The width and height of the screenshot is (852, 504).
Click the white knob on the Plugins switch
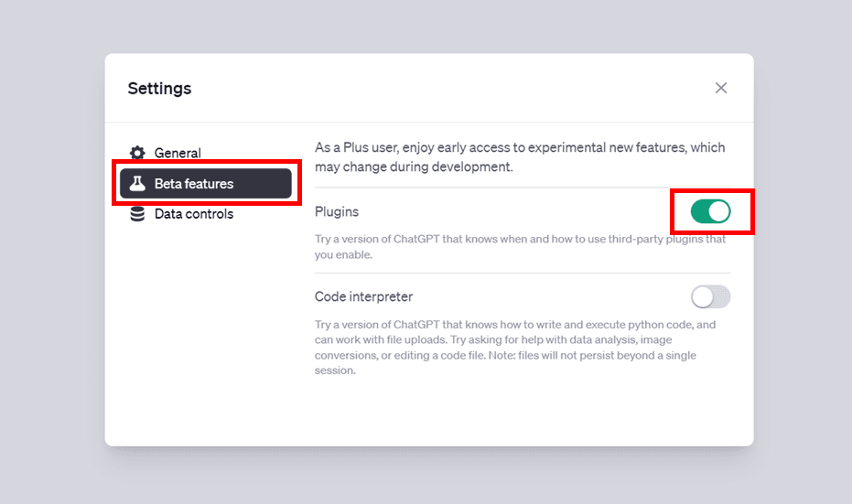(x=719, y=211)
